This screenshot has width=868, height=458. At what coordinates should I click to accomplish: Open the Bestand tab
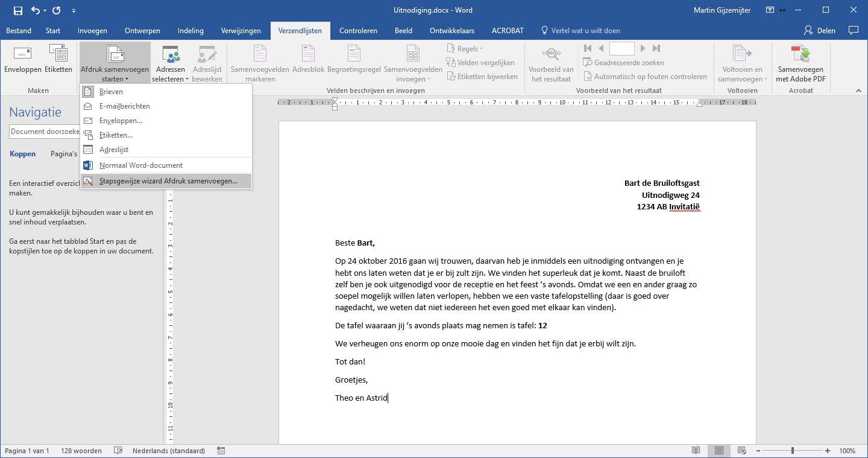tap(19, 31)
